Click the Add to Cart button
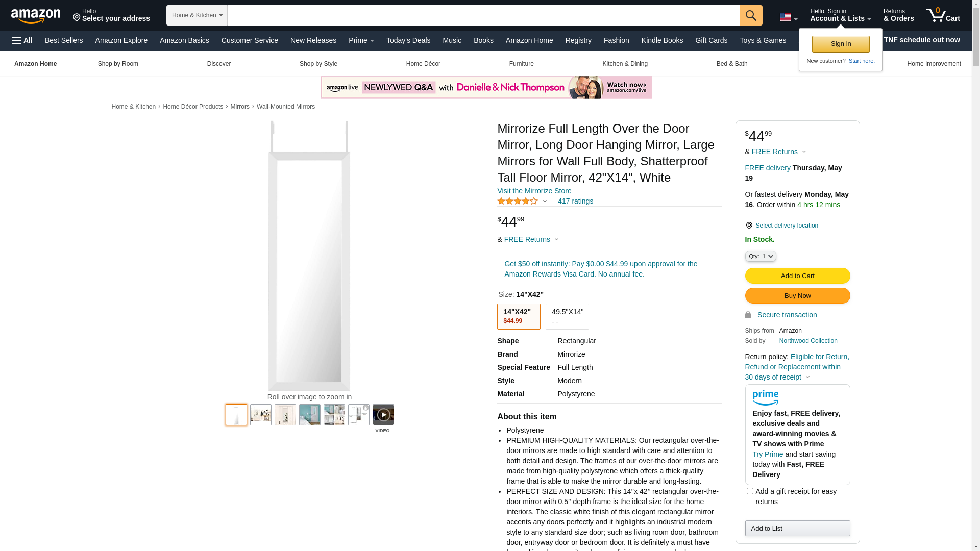Image resolution: width=980 pixels, height=551 pixels. click(797, 276)
